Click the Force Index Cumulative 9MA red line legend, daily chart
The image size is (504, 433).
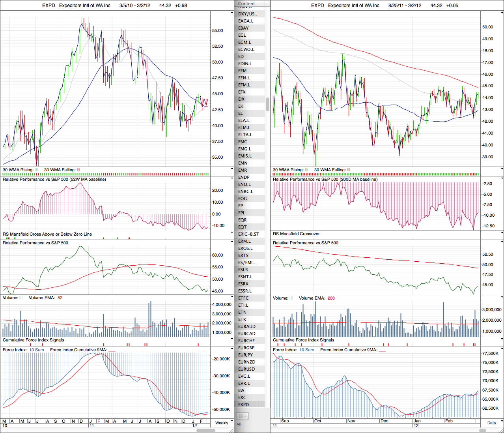pyautogui.click(x=382, y=350)
